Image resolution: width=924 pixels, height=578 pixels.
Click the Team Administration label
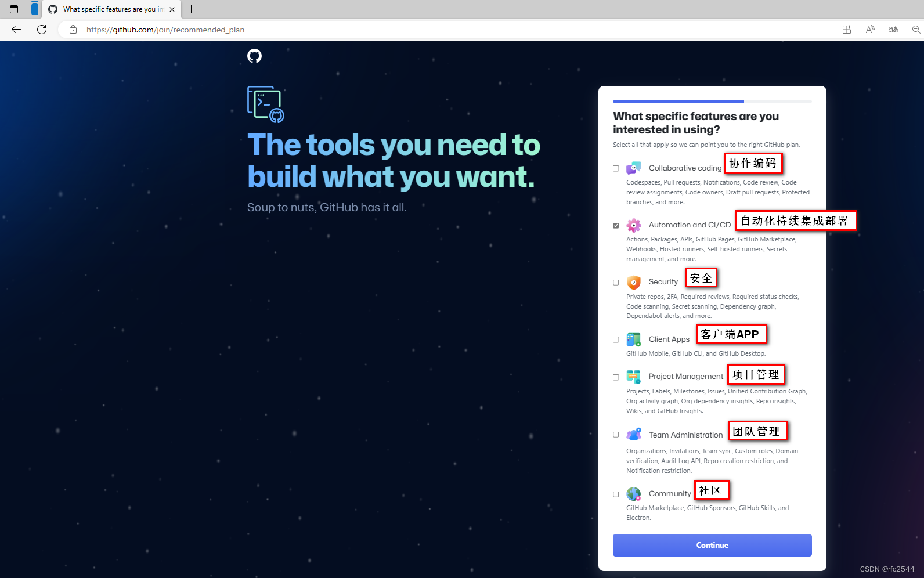[x=685, y=435]
